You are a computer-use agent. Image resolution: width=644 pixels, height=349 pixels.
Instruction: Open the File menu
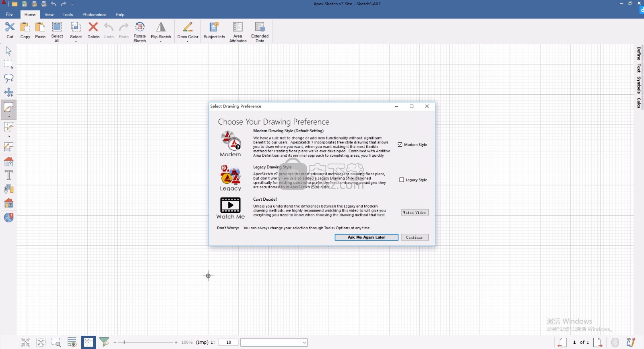click(x=9, y=14)
